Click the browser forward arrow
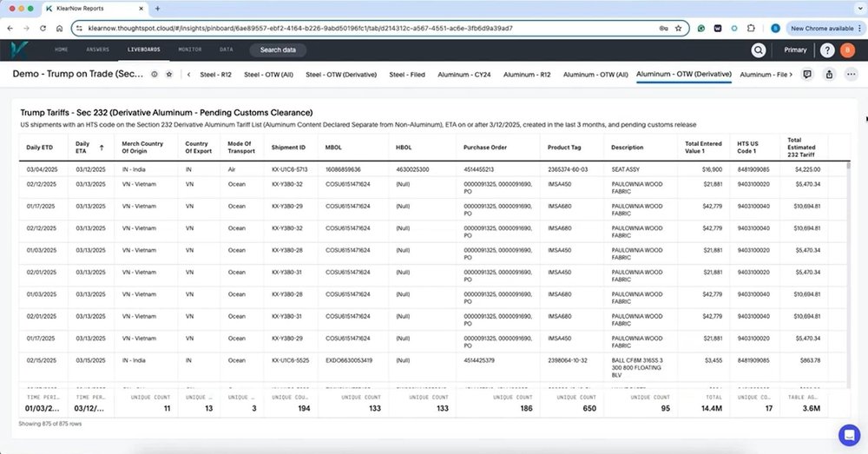 coord(26,29)
